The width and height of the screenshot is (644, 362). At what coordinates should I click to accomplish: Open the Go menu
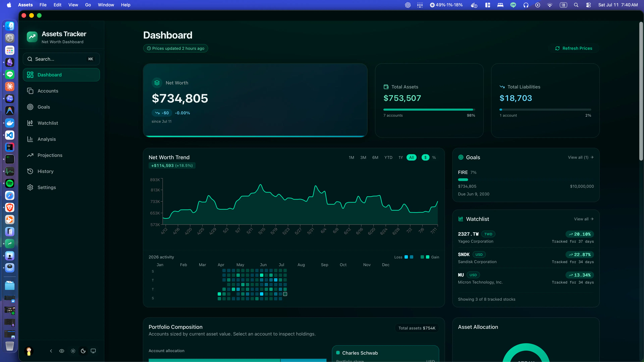(88, 5)
